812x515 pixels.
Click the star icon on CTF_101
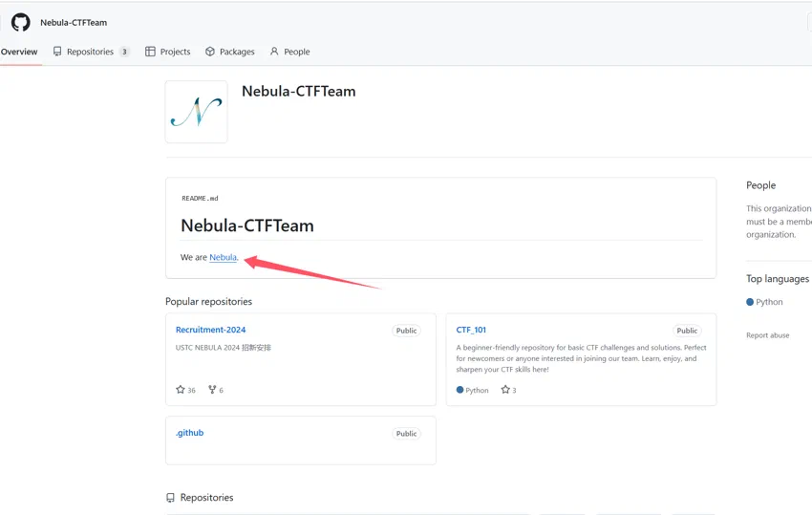505,389
